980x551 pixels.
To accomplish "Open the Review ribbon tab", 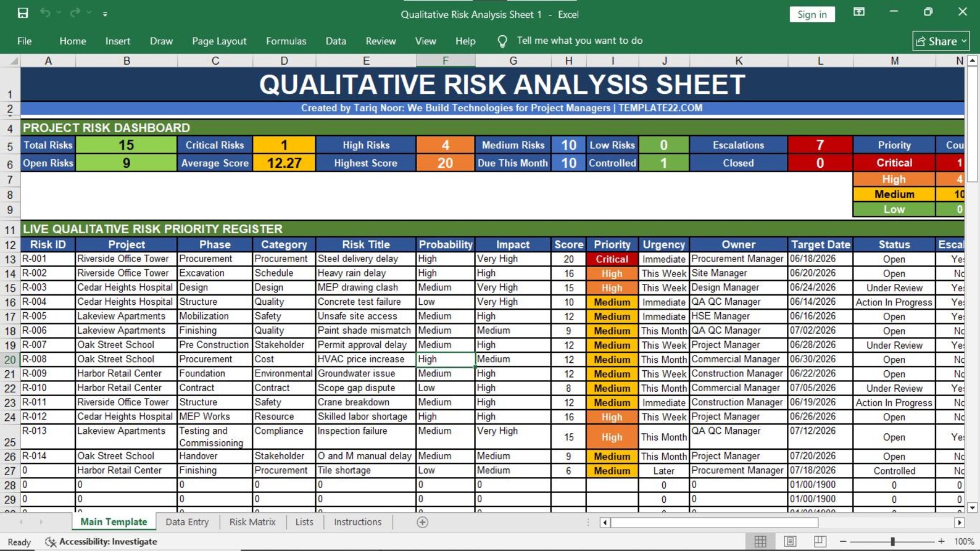I will 381,41.
